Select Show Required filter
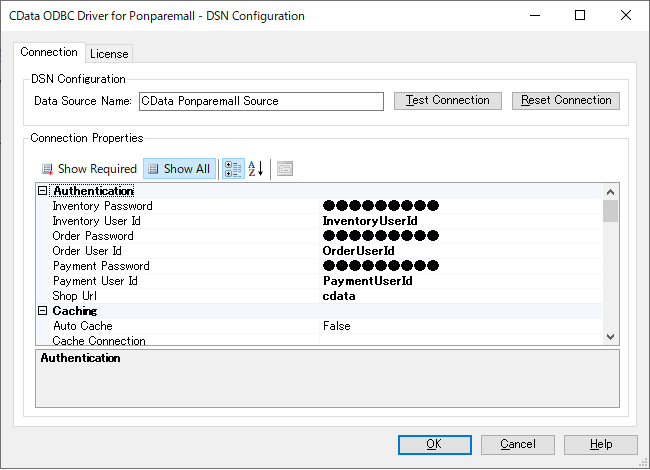The height and width of the screenshot is (470, 650). (x=89, y=169)
